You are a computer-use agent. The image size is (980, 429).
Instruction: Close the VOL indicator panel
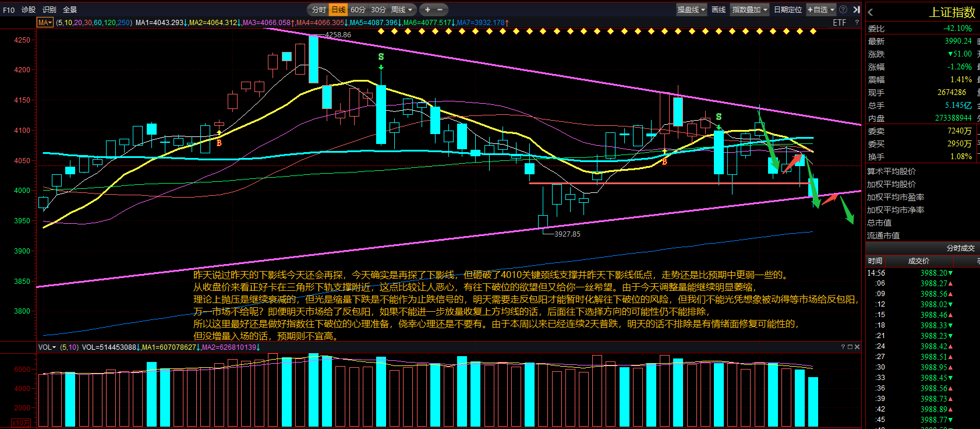pyautogui.click(x=857, y=347)
